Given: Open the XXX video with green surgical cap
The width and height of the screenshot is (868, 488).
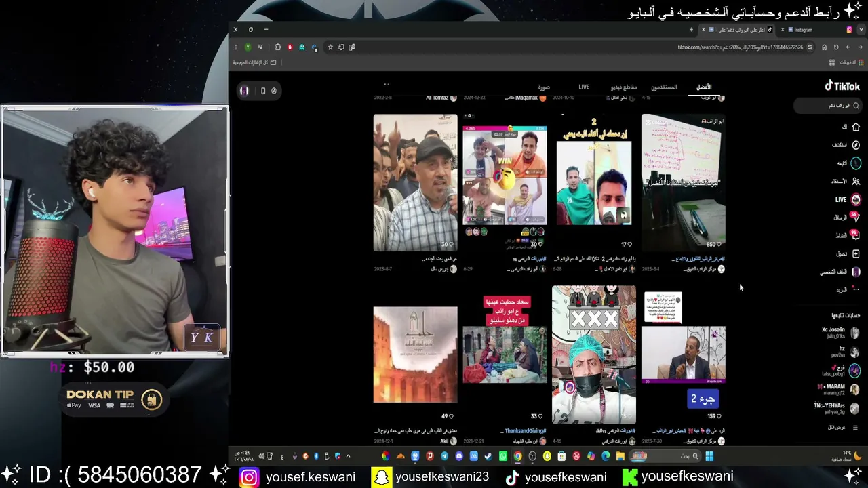Looking at the screenshot, I should pyautogui.click(x=594, y=354).
